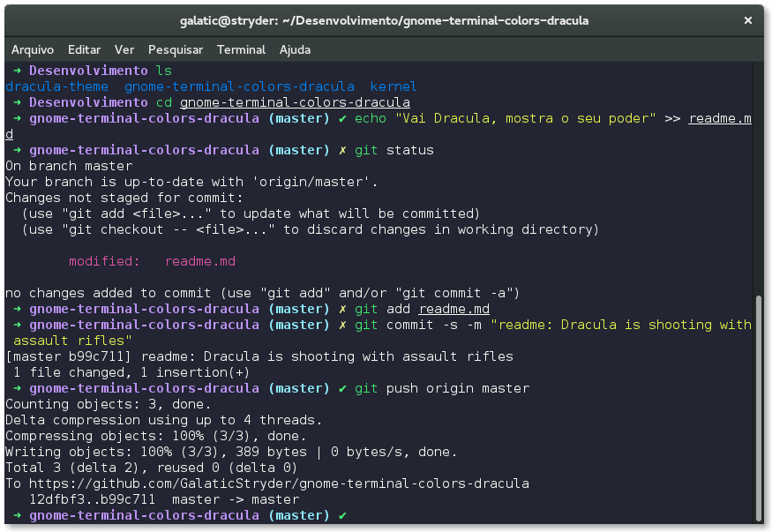This screenshot has height=532, width=772.
Task: Open the Ver menu
Action: point(124,49)
